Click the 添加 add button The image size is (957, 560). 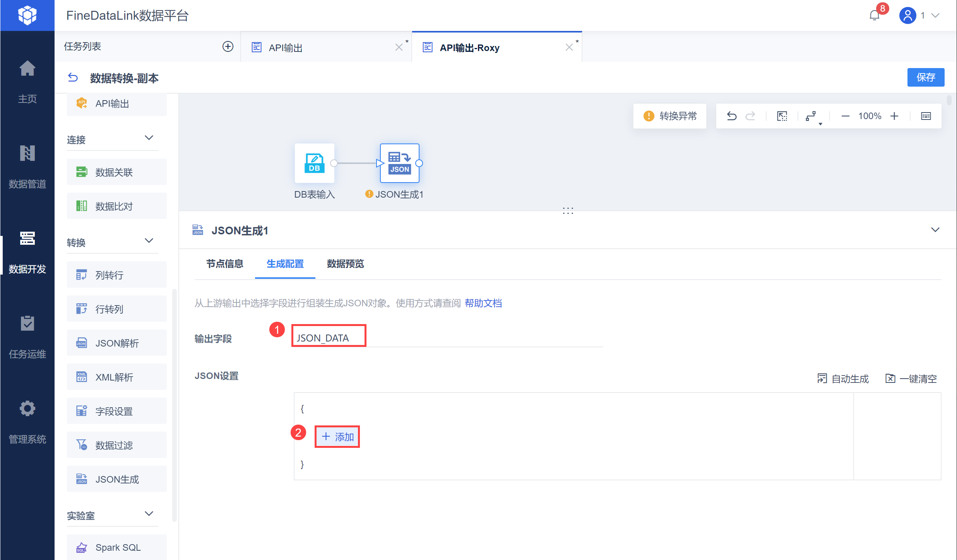(x=338, y=437)
